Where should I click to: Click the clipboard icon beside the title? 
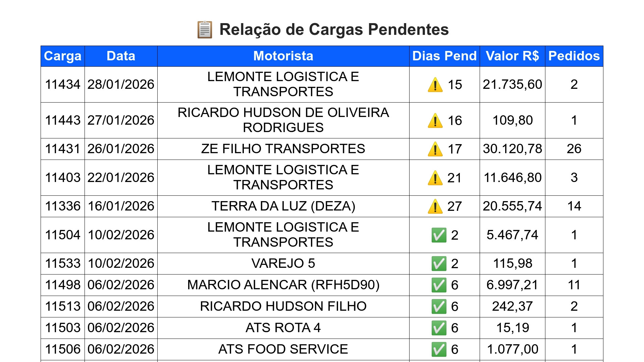205,29
